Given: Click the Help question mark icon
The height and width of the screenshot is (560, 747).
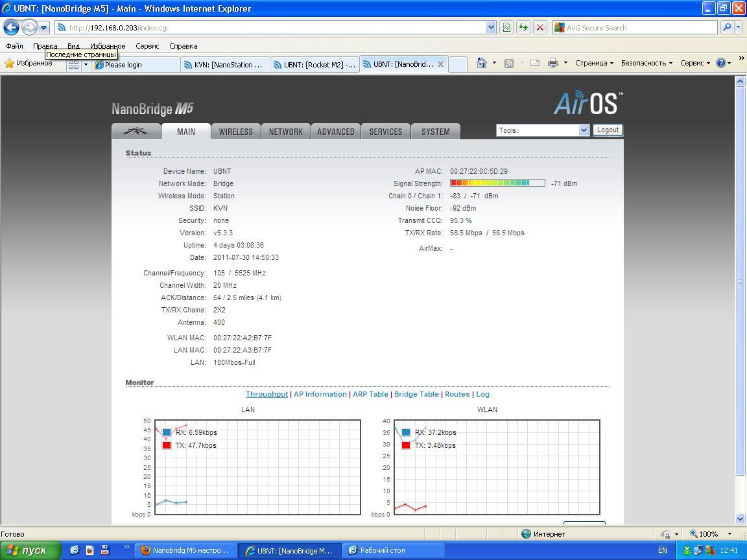Looking at the screenshot, I should tap(720, 63).
